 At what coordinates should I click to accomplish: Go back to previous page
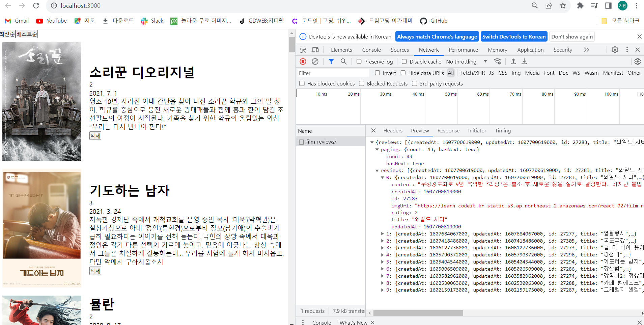[x=8, y=6]
